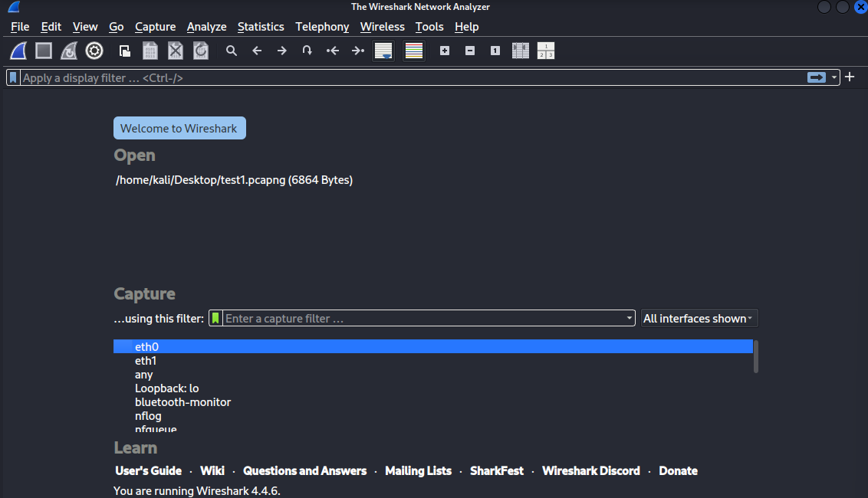The image size is (868, 498).
Task: Toggle packet list colorization
Action: (414, 51)
